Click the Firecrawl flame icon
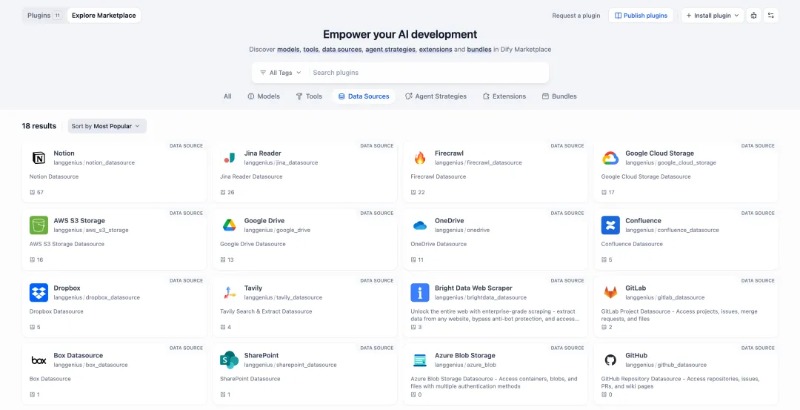This screenshot has height=410, width=800. 420,158
